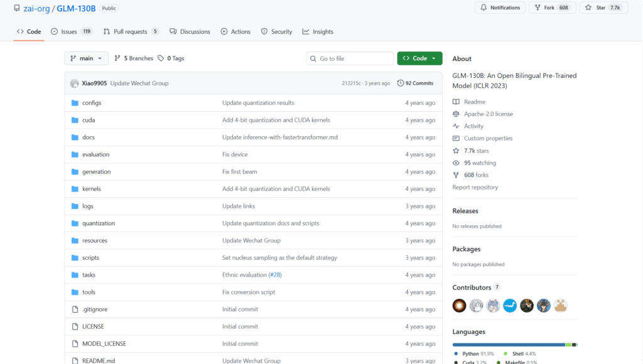Click the Activity pulse link

(473, 126)
